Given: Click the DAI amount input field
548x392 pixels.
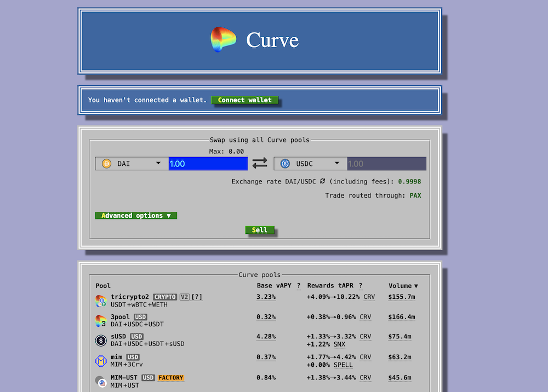Looking at the screenshot, I should pos(208,163).
